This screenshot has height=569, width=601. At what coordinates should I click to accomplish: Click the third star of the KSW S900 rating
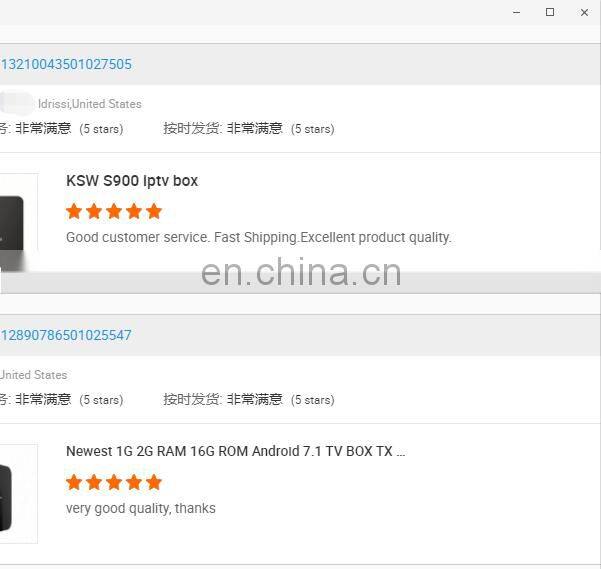(x=114, y=212)
